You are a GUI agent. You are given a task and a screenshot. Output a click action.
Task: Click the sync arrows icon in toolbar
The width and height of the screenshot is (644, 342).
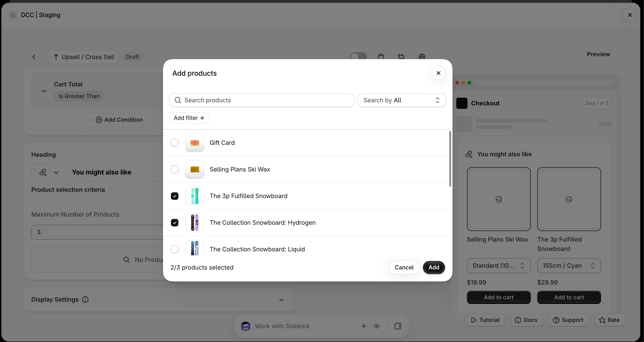coord(401,57)
